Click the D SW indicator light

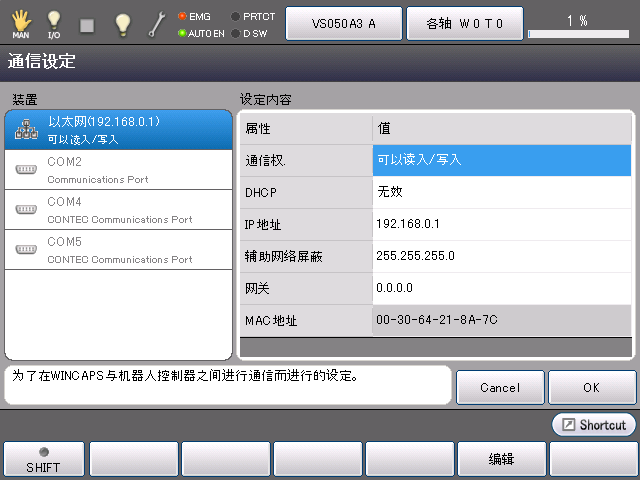point(235,33)
